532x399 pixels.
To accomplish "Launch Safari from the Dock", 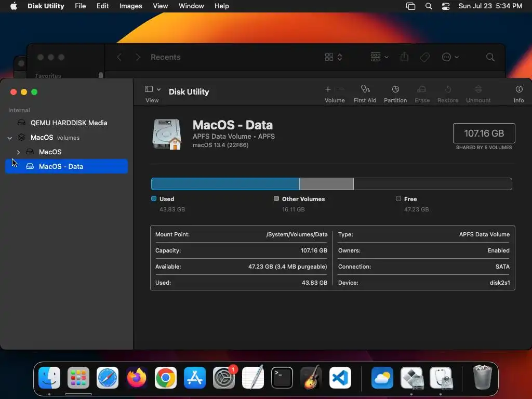I will pos(108,378).
